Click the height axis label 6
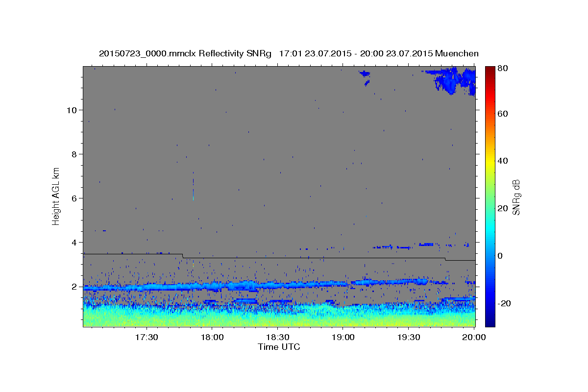 pos(74,198)
